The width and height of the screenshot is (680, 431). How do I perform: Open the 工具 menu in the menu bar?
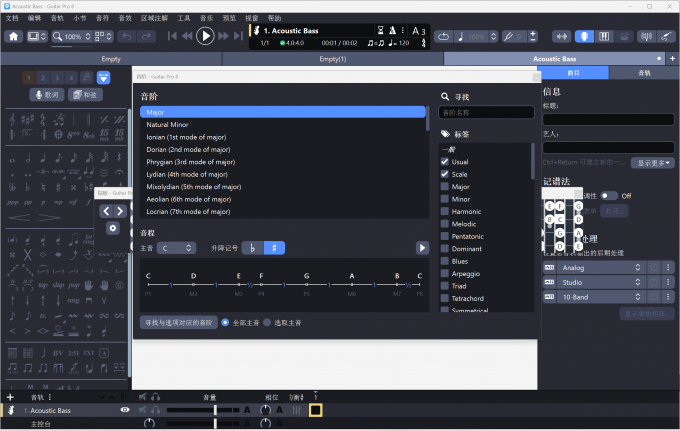(184, 18)
